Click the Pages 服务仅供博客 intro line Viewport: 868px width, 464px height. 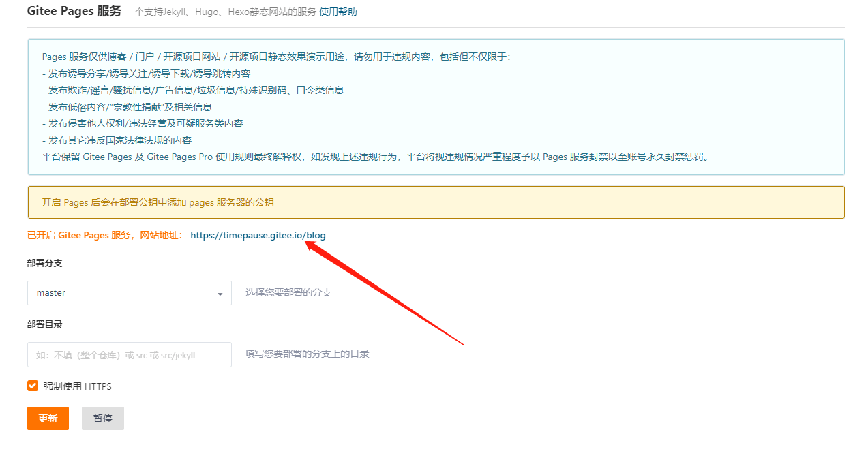point(276,57)
